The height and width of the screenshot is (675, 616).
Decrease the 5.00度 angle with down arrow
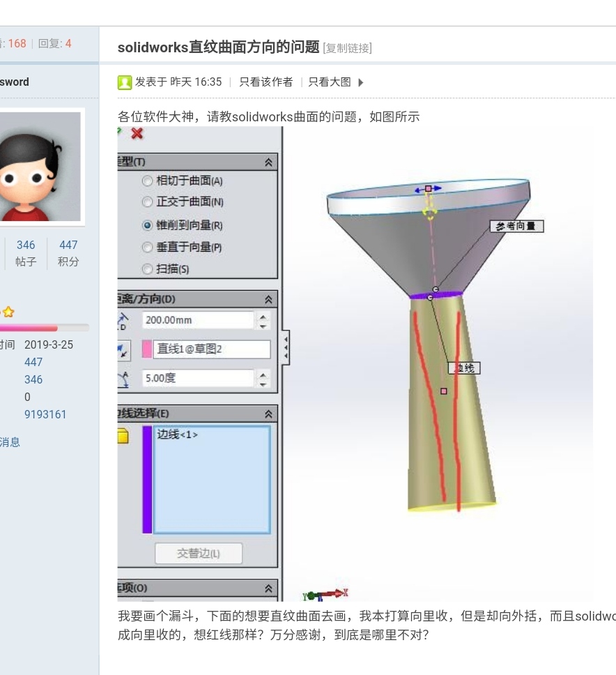(x=263, y=384)
